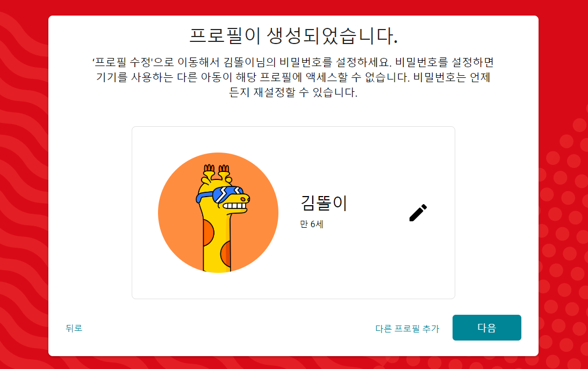Click the line 든지 재설정할 수 있습니다
The height and width of the screenshot is (369, 588).
click(x=293, y=92)
